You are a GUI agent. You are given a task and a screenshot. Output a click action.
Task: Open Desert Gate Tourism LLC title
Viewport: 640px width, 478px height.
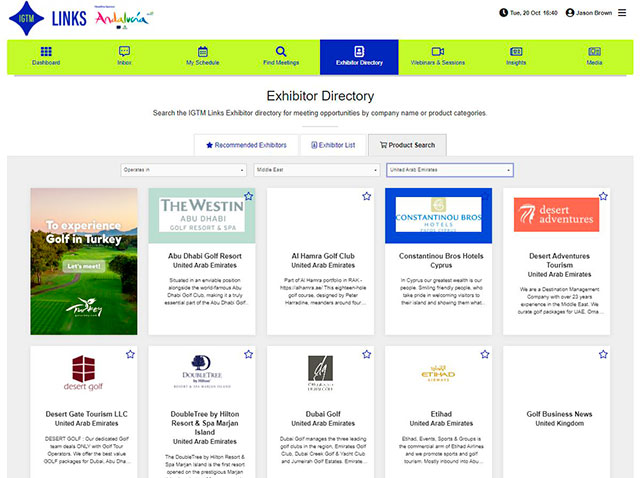(x=87, y=414)
